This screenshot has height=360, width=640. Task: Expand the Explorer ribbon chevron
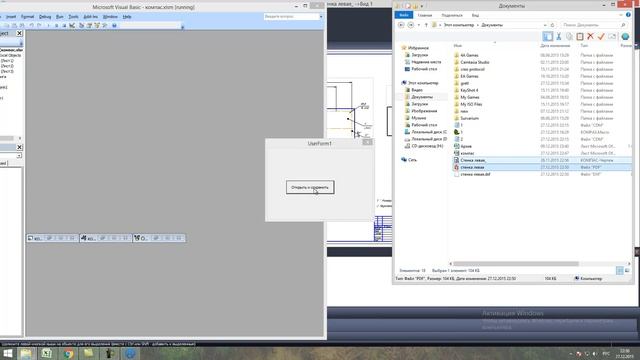621,15
